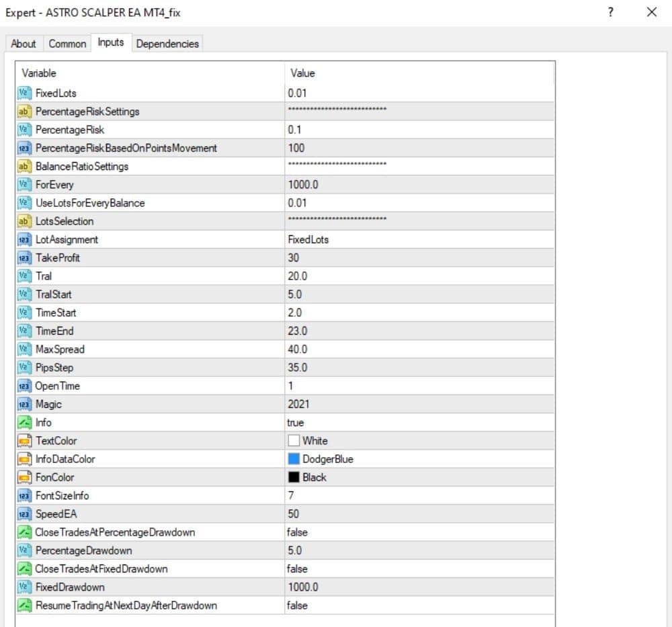Toggle the Info value true
672x627 pixels.
(419, 423)
